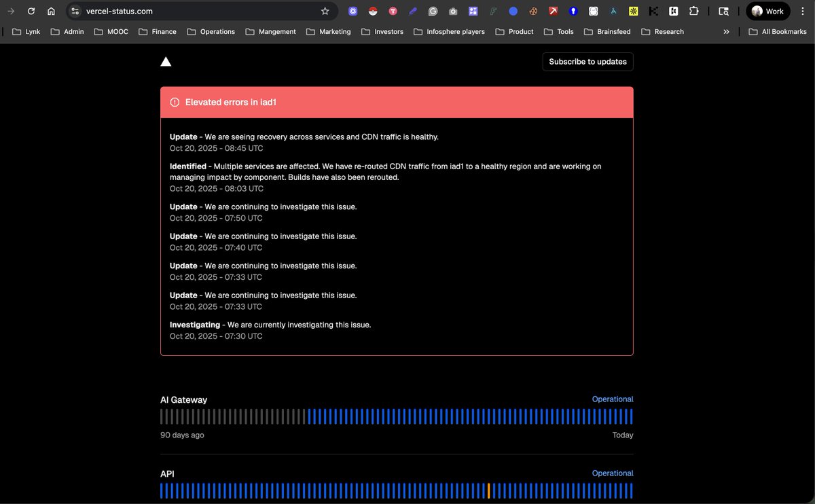Open the Brainsfeed bookmarks folder
The height and width of the screenshot is (504, 815).
coord(608,31)
